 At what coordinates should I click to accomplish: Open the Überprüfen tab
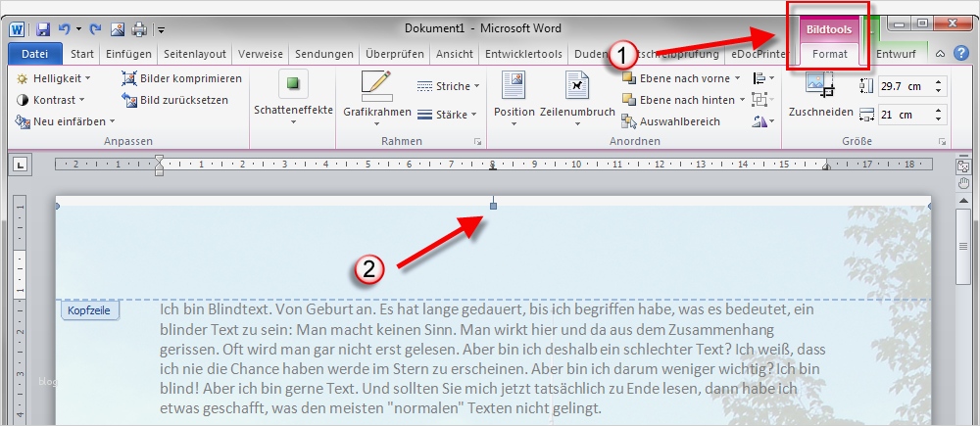click(395, 54)
